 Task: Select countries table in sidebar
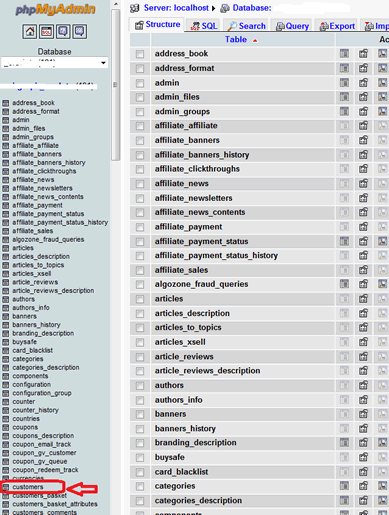26,419
